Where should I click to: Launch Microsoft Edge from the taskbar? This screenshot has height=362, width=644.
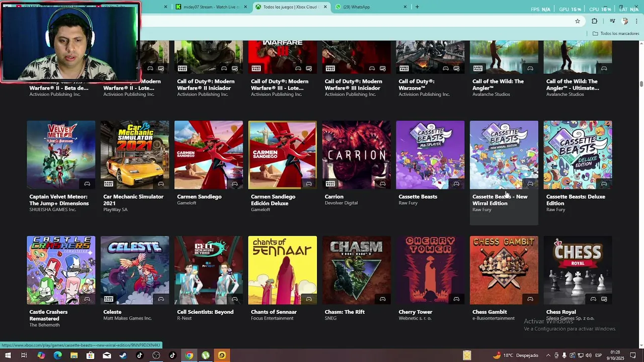[x=57, y=355]
